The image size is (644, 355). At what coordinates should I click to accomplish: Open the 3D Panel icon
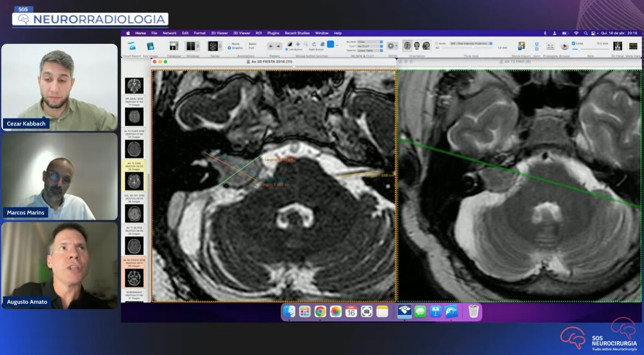[x=617, y=46]
